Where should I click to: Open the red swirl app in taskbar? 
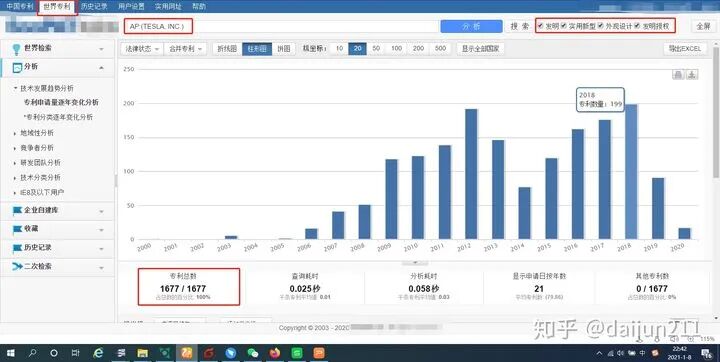point(209,353)
